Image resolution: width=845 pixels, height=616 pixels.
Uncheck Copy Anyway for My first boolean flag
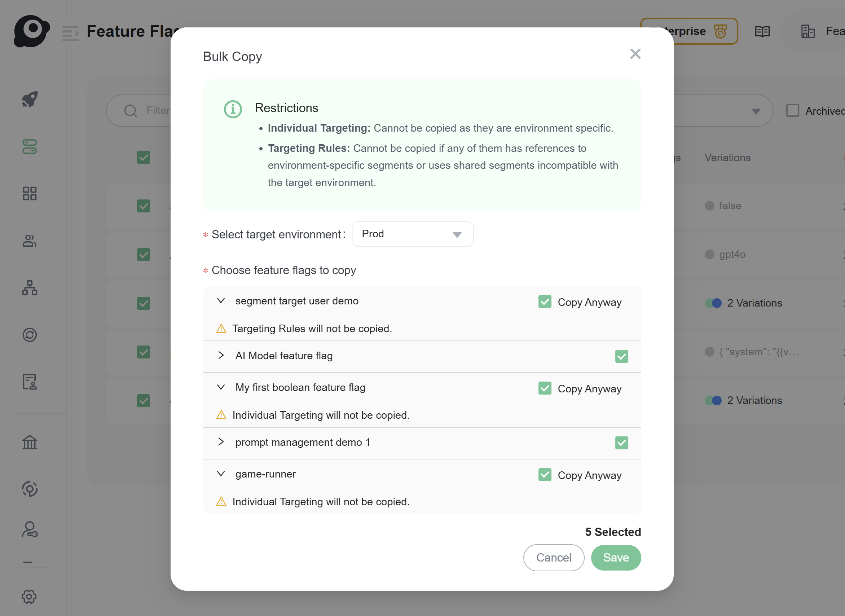(545, 388)
